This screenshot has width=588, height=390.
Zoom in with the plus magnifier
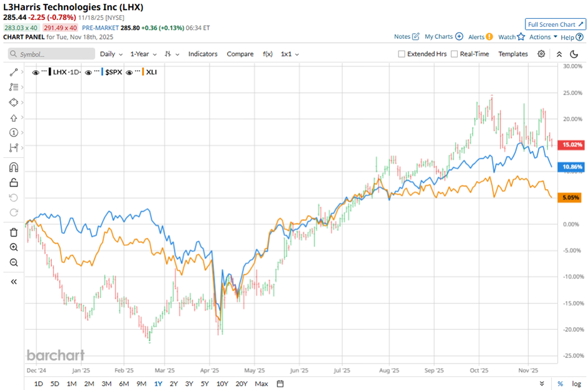point(14,247)
